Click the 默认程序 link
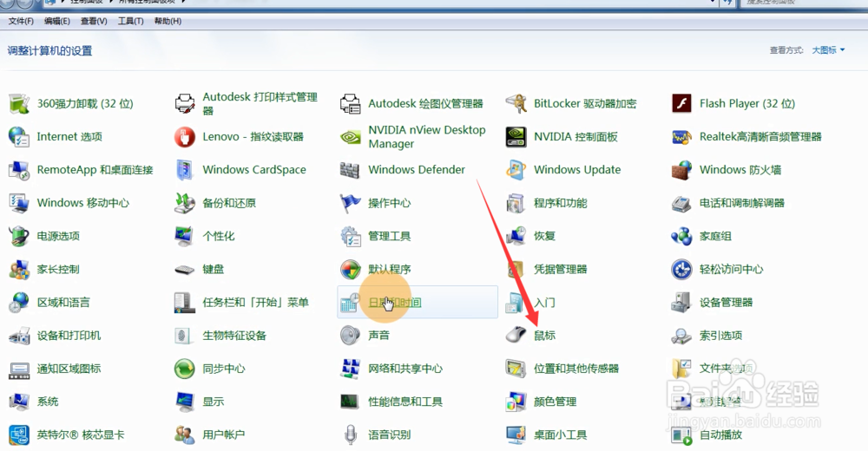 click(390, 270)
